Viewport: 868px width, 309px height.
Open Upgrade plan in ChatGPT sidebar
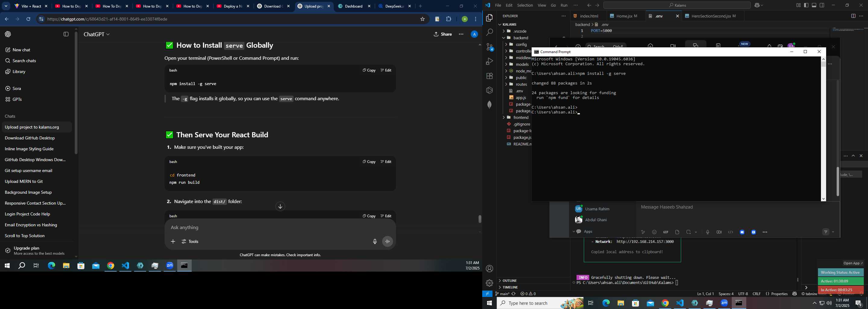36,251
